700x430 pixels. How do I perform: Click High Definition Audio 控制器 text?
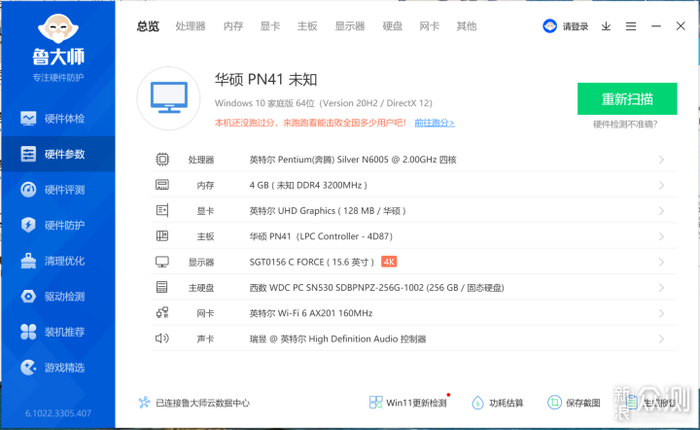(x=338, y=339)
